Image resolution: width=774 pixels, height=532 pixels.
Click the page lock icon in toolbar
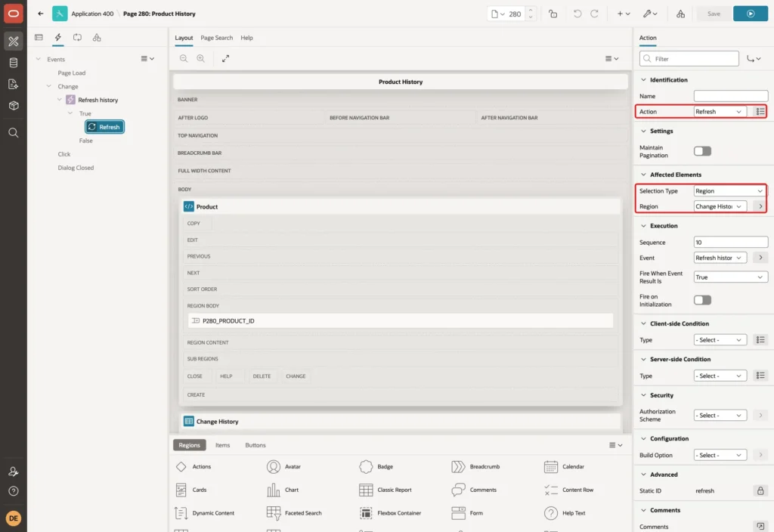click(x=553, y=14)
